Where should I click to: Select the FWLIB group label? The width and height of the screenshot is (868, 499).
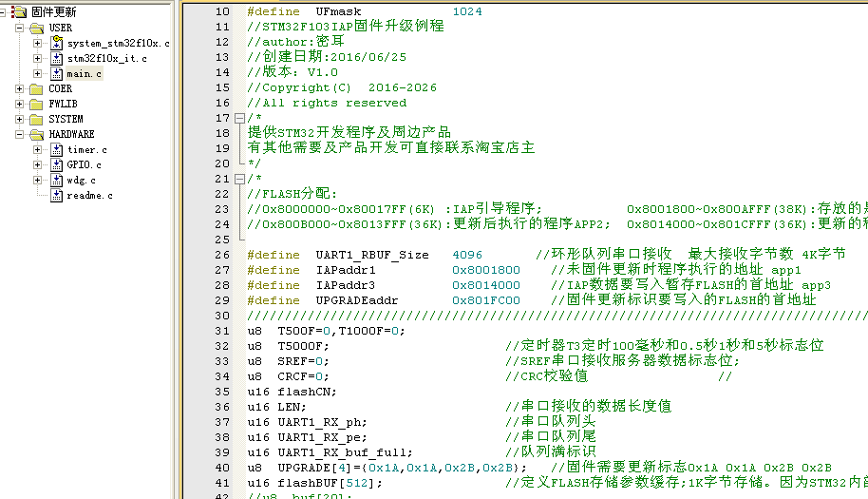[63, 105]
